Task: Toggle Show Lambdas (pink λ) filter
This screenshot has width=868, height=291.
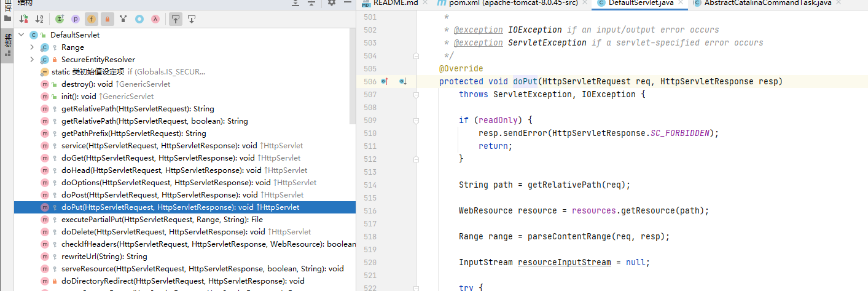Action: 155,19
